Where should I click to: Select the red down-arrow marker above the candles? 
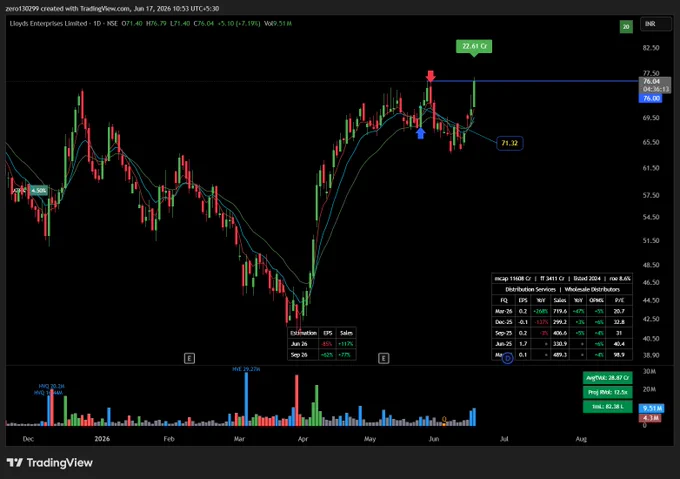(x=430, y=76)
